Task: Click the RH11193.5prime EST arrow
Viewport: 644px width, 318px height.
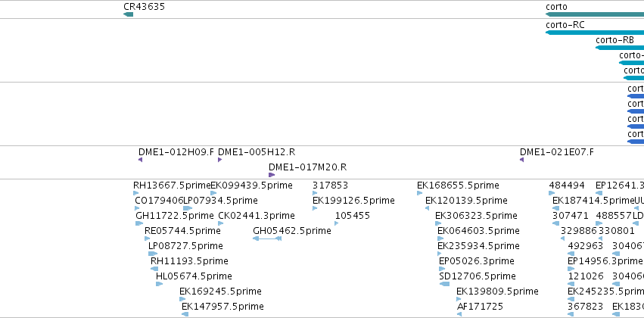Action: pyautogui.click(x=154, y=269)
